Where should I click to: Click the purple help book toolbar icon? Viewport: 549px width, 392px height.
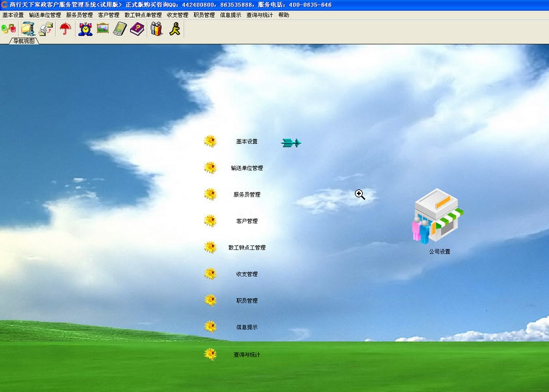[x=137, y=29]
